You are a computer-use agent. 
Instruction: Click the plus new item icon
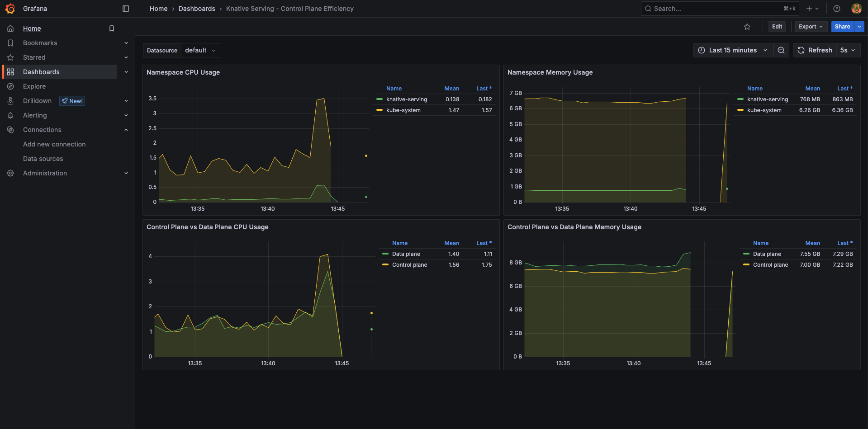pos(809,9)
